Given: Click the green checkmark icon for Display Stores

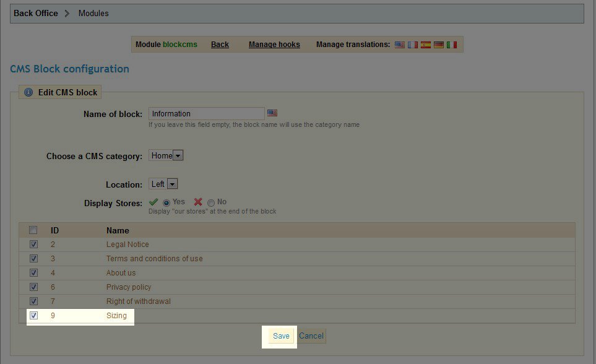Looking at the screenshot, I should pyautogui.click(x=153, y=202).
